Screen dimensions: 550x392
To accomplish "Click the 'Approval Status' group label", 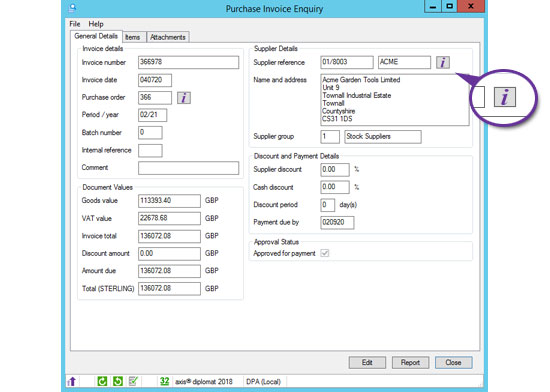I will pyautogui.click(x=276, y=242).
